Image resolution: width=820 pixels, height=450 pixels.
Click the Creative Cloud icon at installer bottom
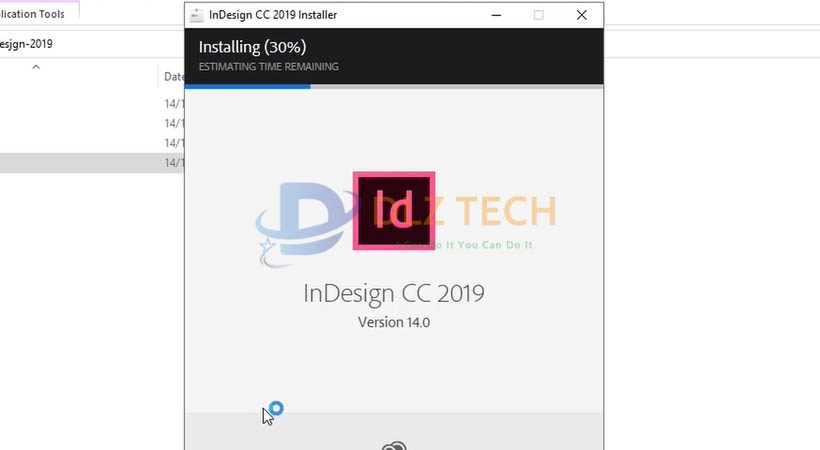click(x=394, y=446)
